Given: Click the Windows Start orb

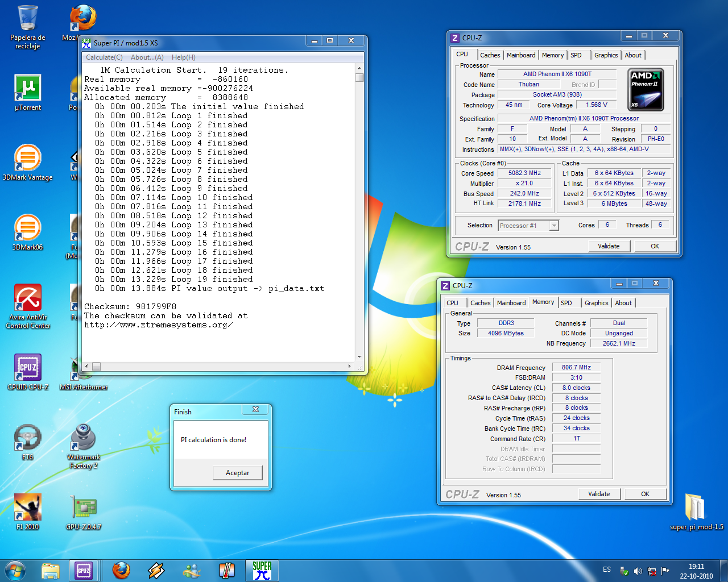Looking at the screenshot, I should point(15,570).
